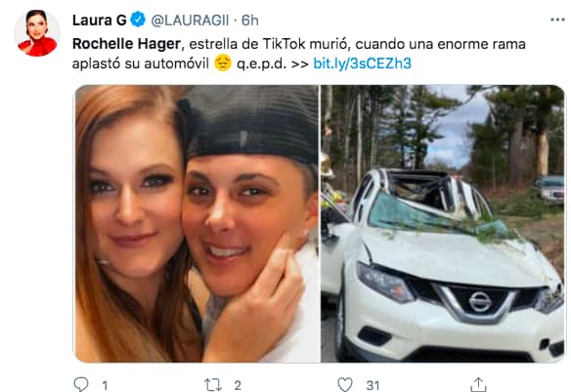Open the 6h timestamp link
Viewport: 571px width, 392px height.
pyautogui.click(x=250, y=21)
